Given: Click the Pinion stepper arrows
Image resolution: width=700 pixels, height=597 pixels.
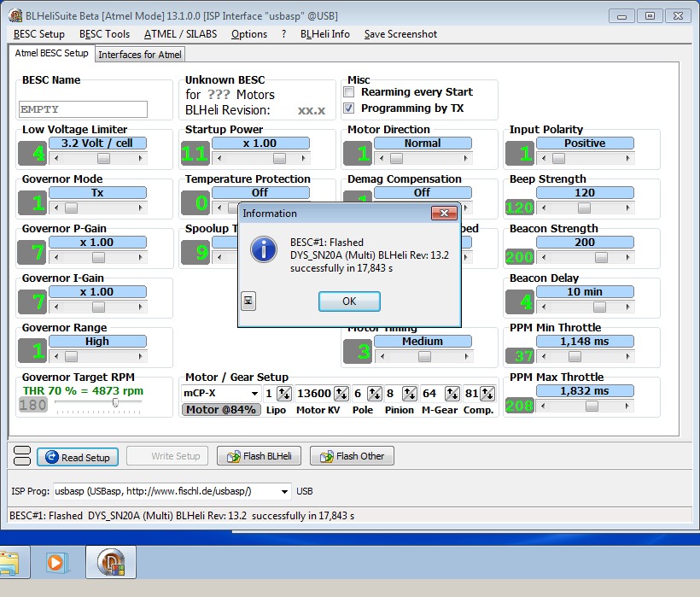Looking at the screenshot, I should [410, 394].
